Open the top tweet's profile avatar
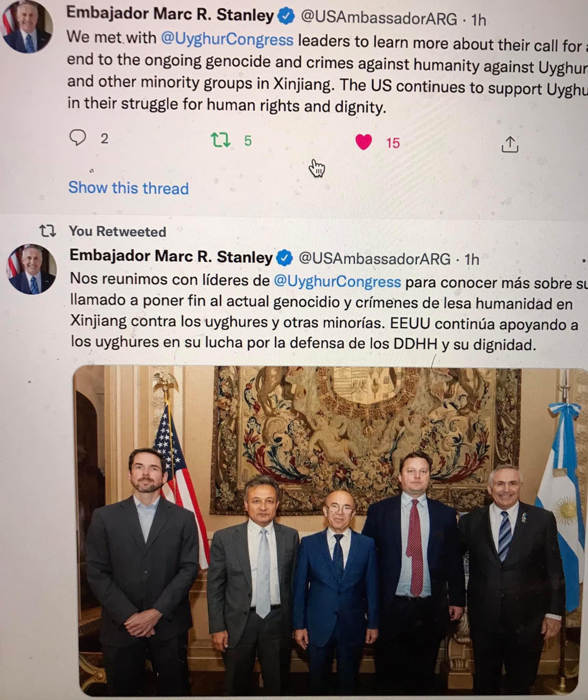 click(x=27, y=27)
